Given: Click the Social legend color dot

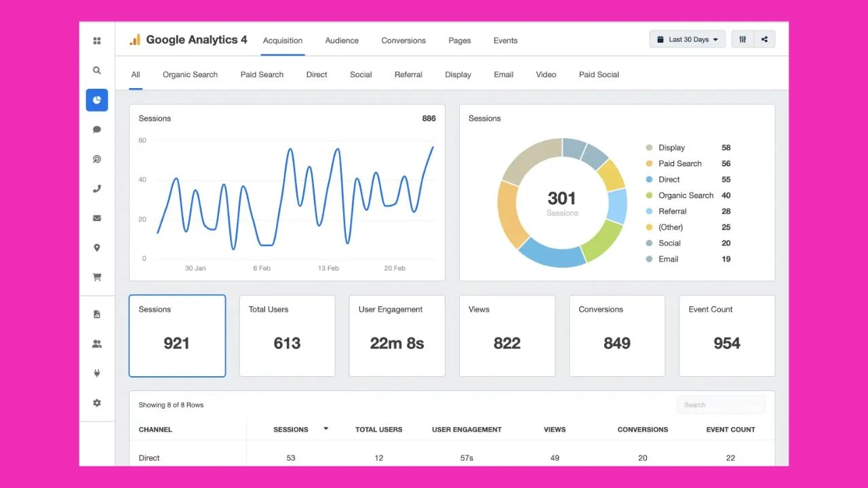Looking at the screenshot, I should coord(649,243).
